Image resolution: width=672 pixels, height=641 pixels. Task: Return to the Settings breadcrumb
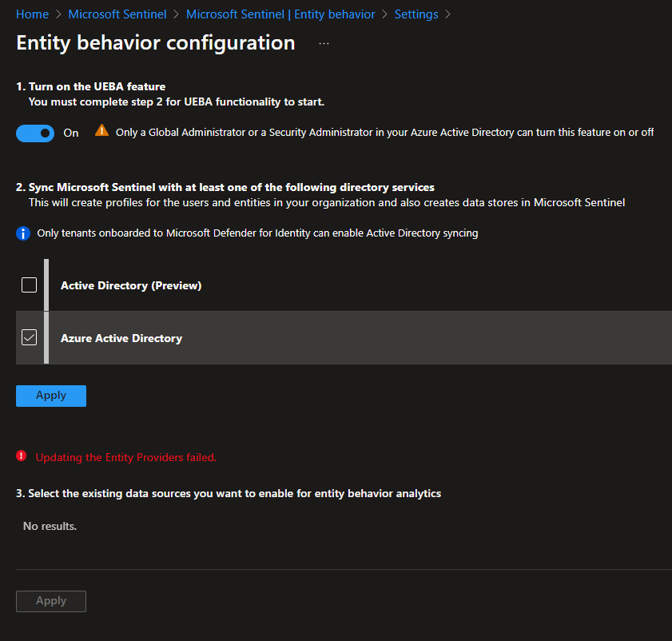(x=416, y=14)
